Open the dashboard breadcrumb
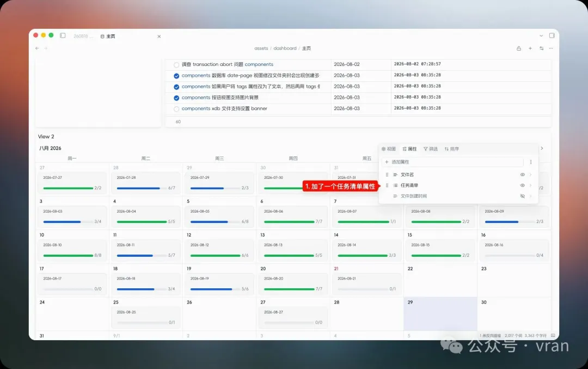 [x=285, y=48]
